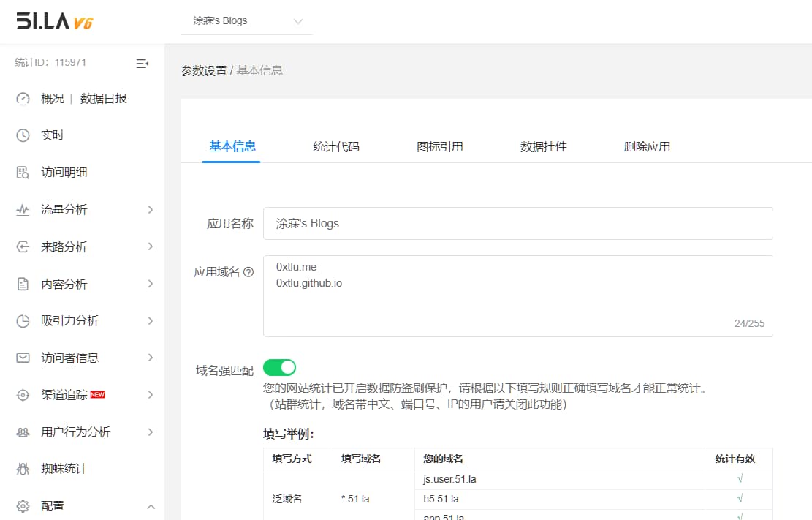Click the gear icon beside 配置
This screenshot has height=520, width=812.
coord(23,506)
